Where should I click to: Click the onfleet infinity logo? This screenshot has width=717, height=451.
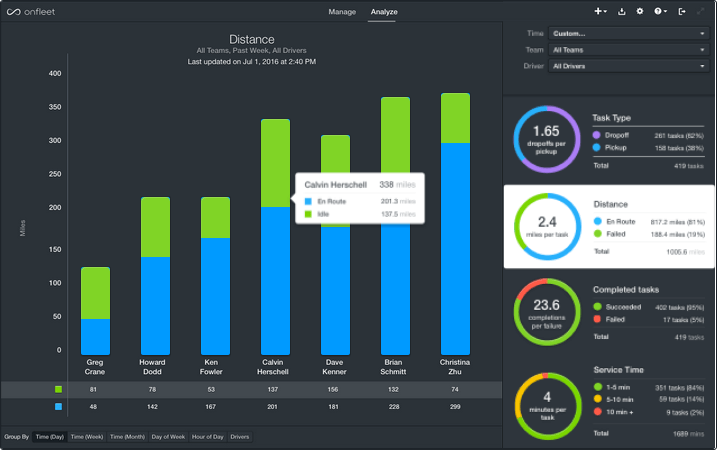13,12
